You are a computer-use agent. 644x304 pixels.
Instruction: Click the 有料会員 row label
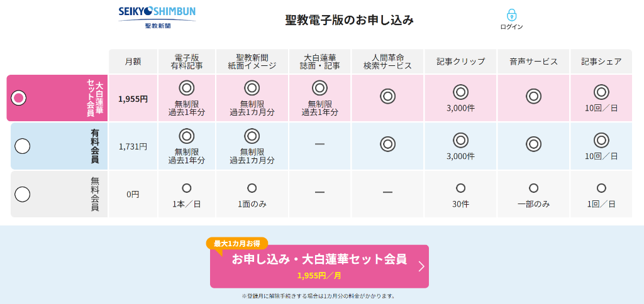pyautogui.click(x=95, y=146)
